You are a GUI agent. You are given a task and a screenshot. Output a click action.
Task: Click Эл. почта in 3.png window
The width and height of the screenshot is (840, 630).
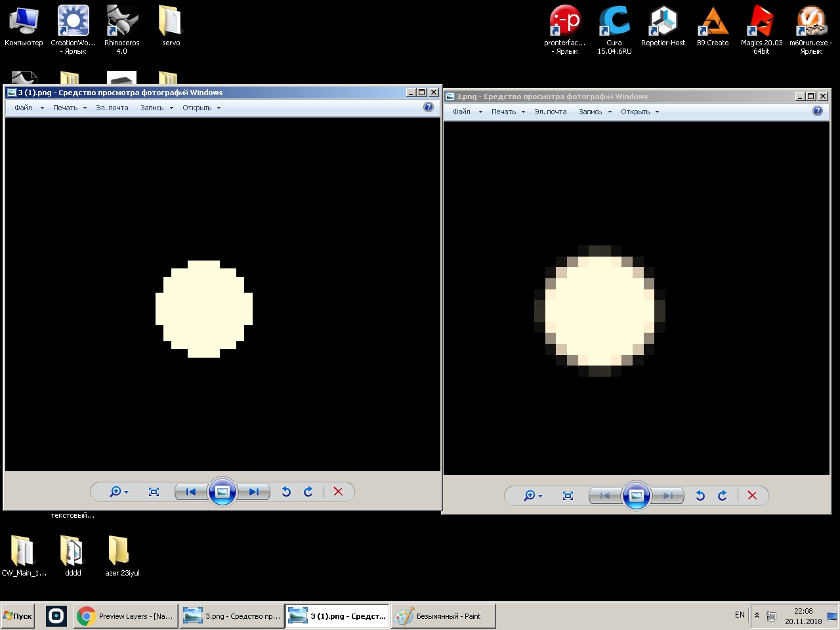(550, 112)
